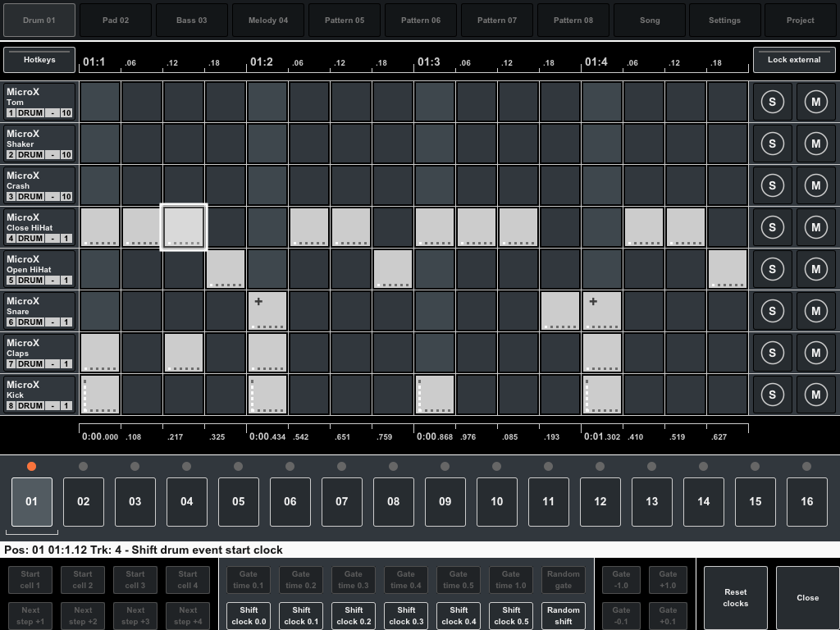Image resolution: width=840 pixels, height=630 pixels.
Task: Solo the Close HiHat track
Action: point(772,227)
